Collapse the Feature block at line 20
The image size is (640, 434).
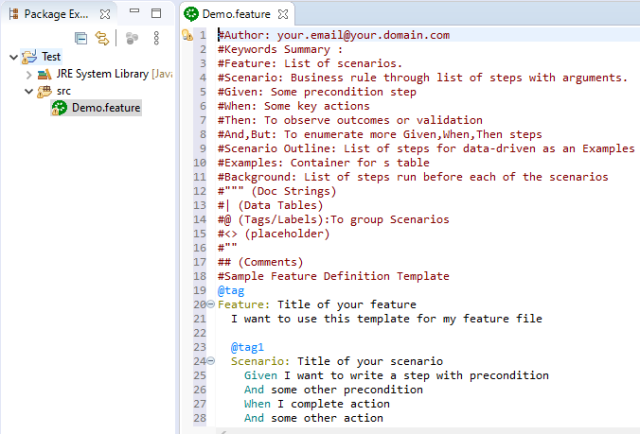[211, 304]
